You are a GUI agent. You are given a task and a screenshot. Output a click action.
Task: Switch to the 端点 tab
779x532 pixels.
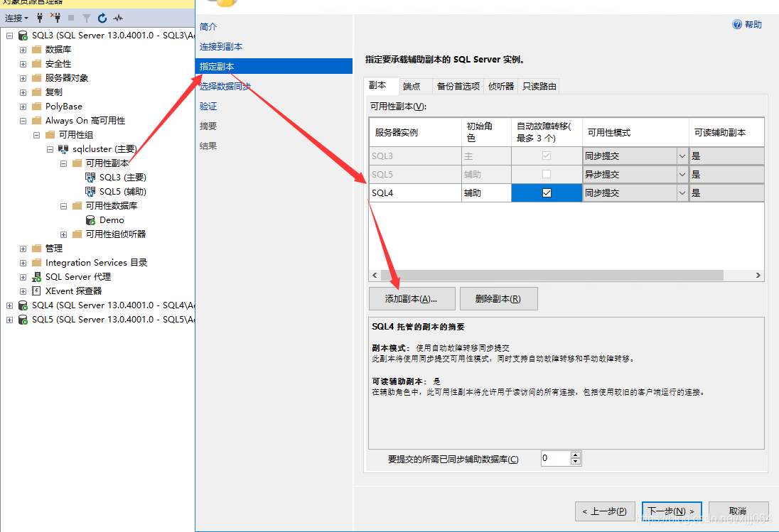(416, 87)
